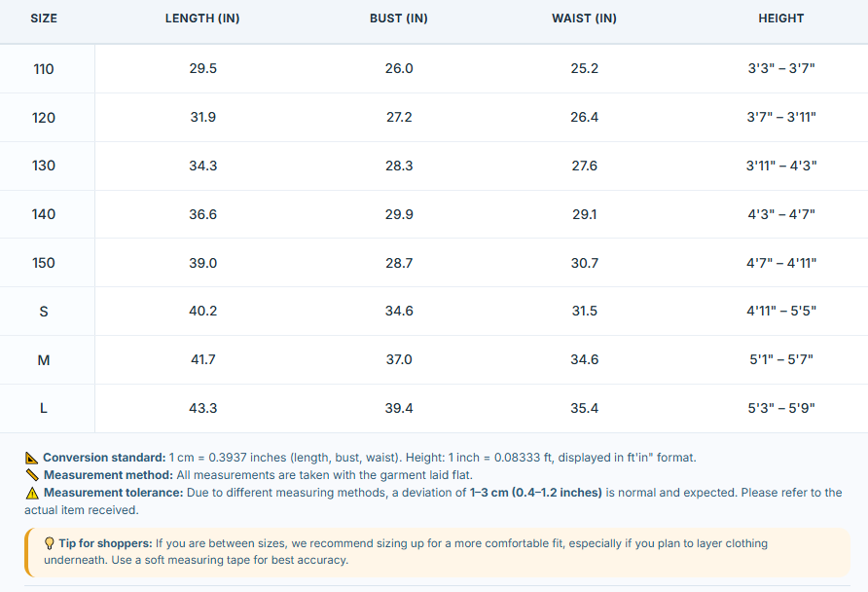Click the ruler icon beside Measurement method

[x=32, y=475]
